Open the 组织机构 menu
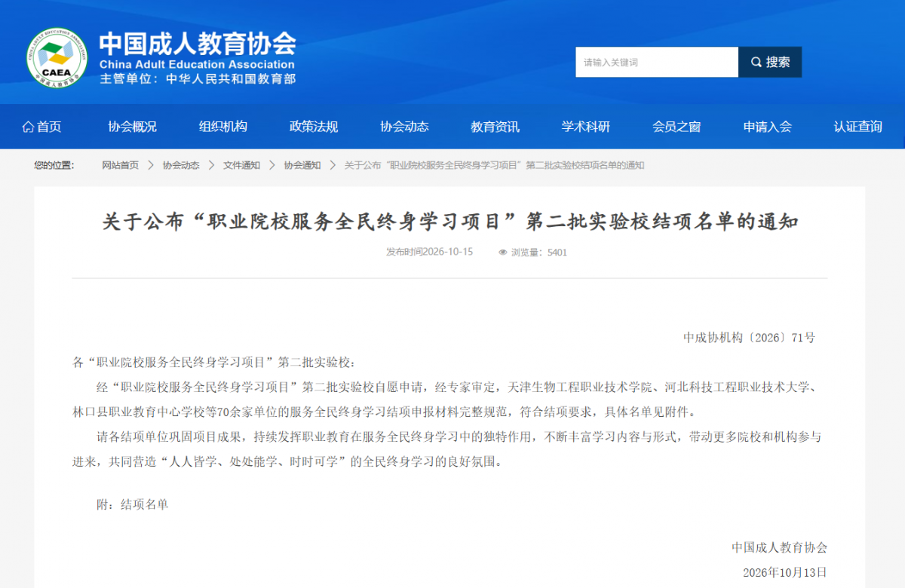Screen dimensions: 905x588 [x=223, y=127]
